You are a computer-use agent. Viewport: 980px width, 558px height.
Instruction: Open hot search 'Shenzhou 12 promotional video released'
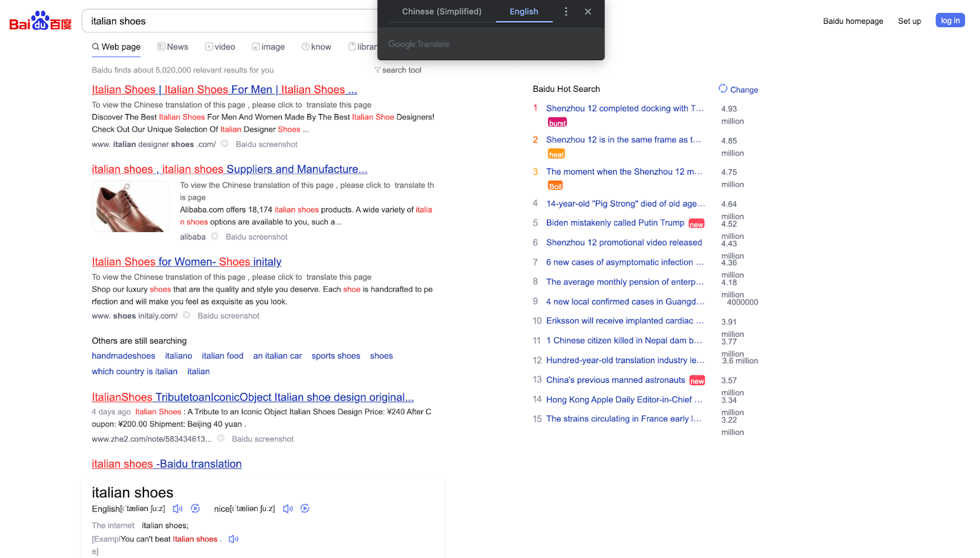pos(624,243)
